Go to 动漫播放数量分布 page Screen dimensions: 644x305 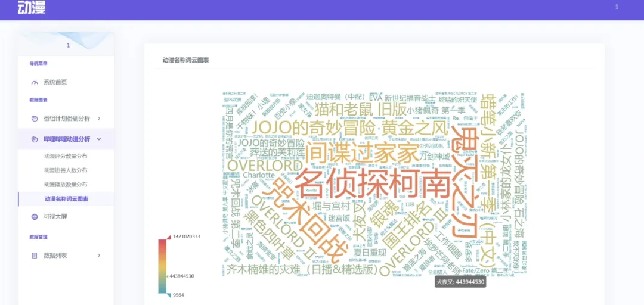(66, 185)
